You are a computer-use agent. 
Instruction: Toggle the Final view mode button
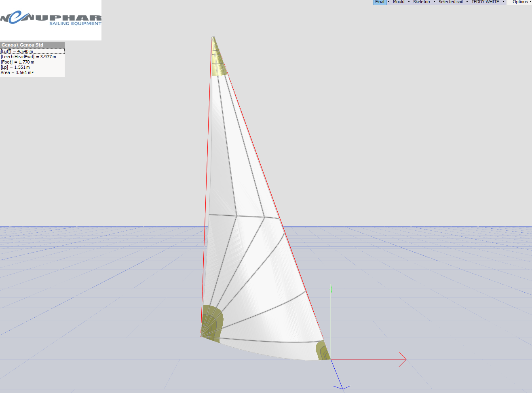380,2
